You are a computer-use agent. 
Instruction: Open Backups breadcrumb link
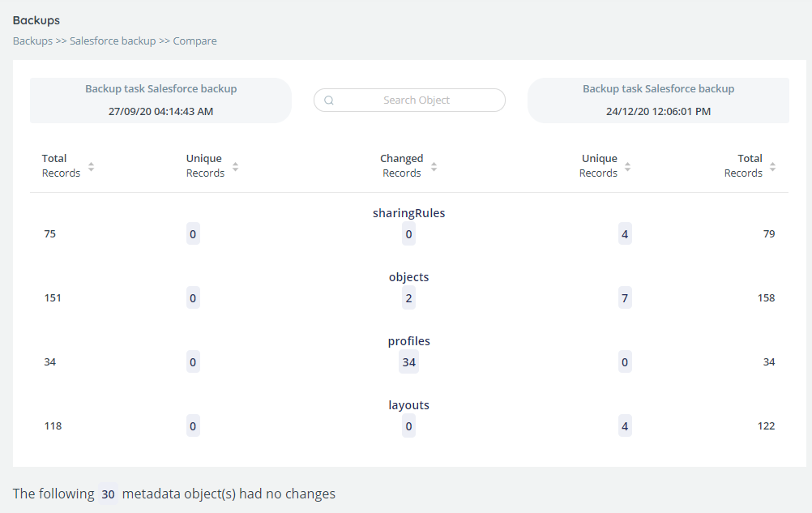click(32, 41)
